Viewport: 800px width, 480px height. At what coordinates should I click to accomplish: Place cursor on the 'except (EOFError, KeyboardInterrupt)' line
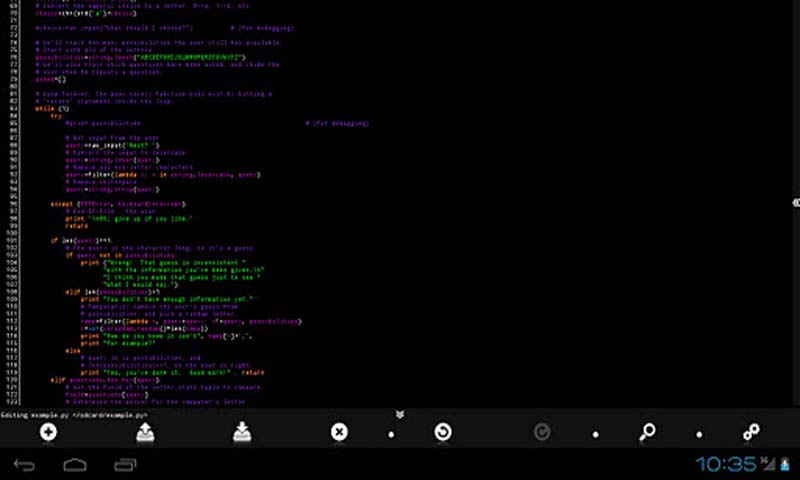click(118, 204)
